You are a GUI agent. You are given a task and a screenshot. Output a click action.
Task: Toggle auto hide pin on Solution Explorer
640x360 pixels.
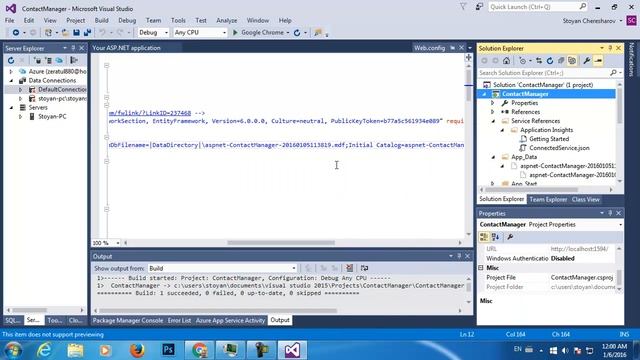pyautogui.click(x=610, y=48)
